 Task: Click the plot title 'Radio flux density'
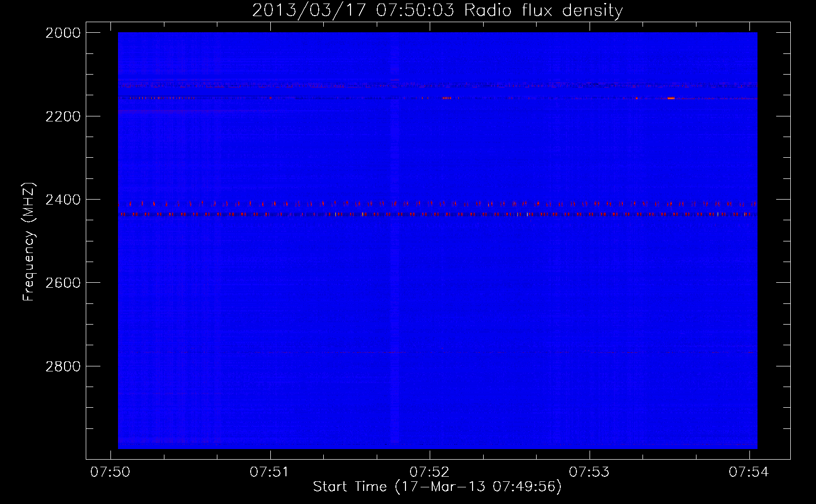click(x=543, y=10)
